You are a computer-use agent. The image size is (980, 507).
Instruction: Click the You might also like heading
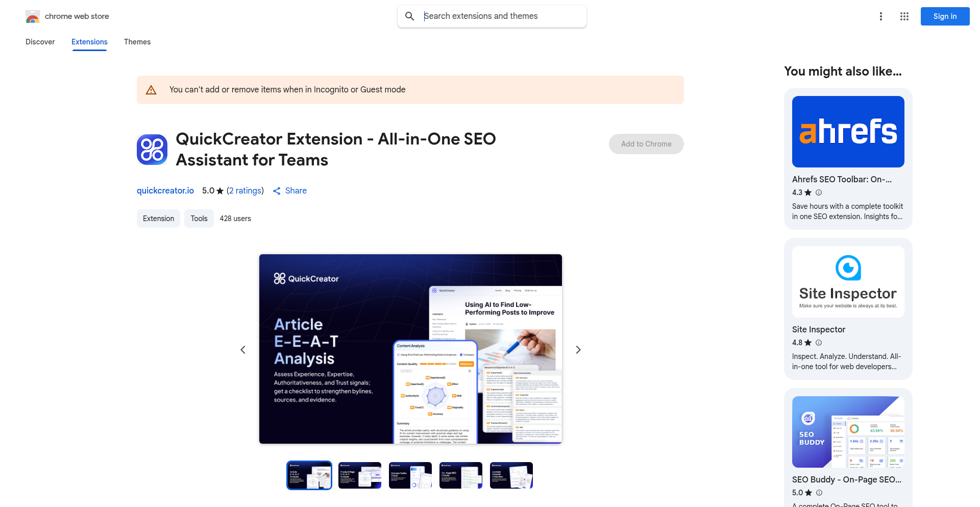coord(843,71)
